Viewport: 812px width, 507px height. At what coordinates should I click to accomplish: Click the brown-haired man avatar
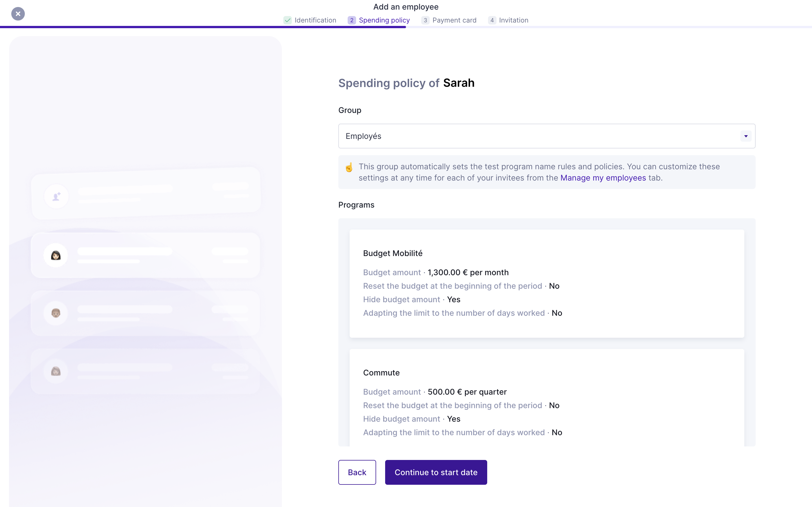pos(56,313)
